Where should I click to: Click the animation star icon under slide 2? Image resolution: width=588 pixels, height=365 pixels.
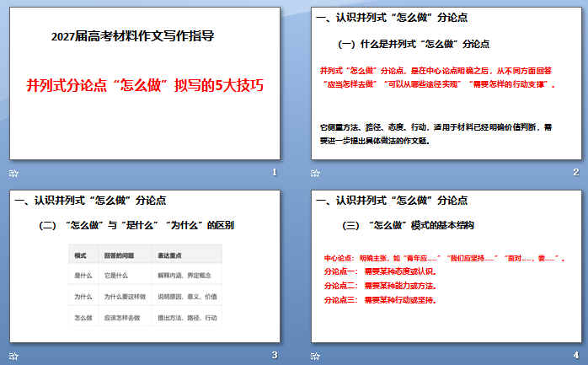coord(315,173)
